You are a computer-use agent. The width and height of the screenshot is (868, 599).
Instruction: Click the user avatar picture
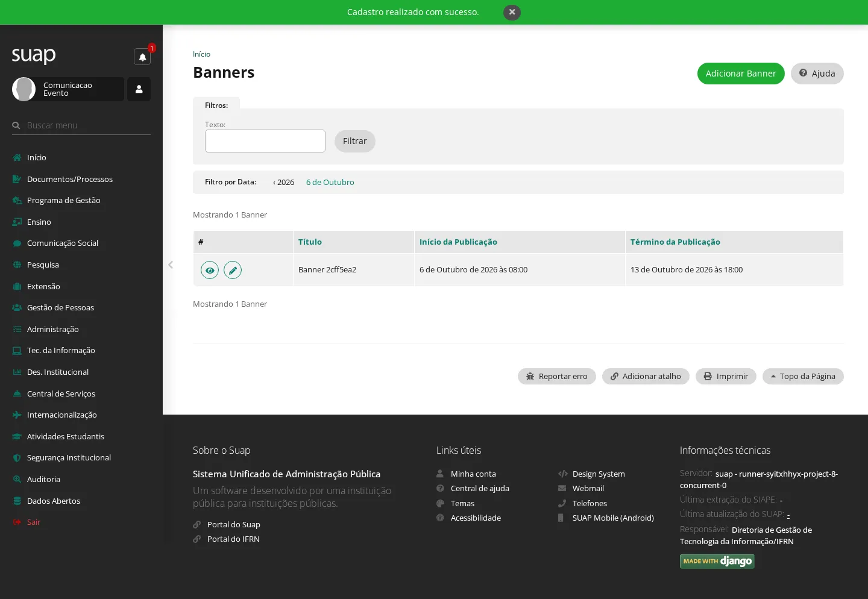24,89
